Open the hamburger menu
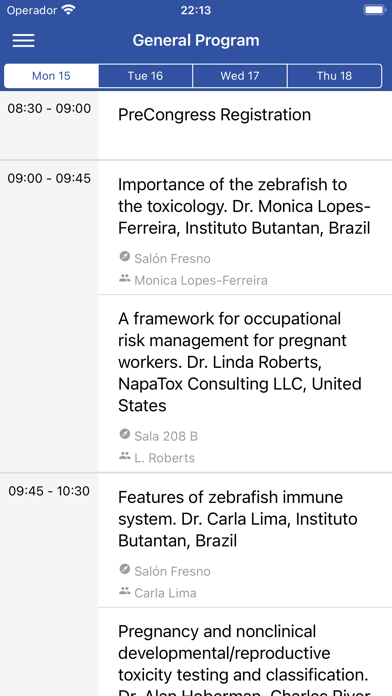 (x=24, y=40)
